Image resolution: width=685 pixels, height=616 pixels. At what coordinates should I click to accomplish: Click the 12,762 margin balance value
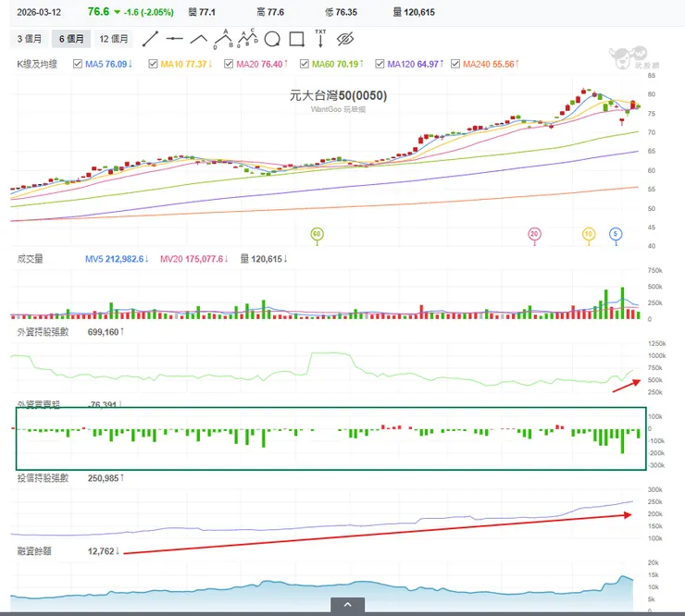pos(103,551)
